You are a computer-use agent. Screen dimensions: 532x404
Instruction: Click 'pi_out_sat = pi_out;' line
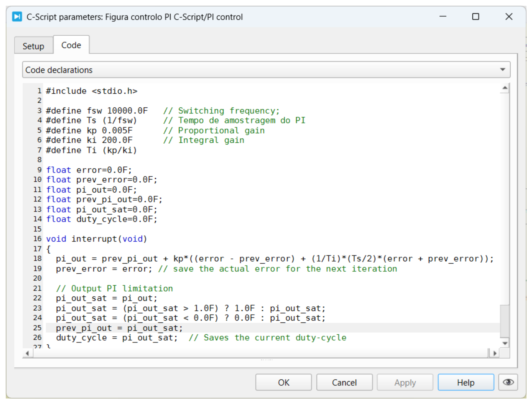pyautogui.click(x=106, y=298)
